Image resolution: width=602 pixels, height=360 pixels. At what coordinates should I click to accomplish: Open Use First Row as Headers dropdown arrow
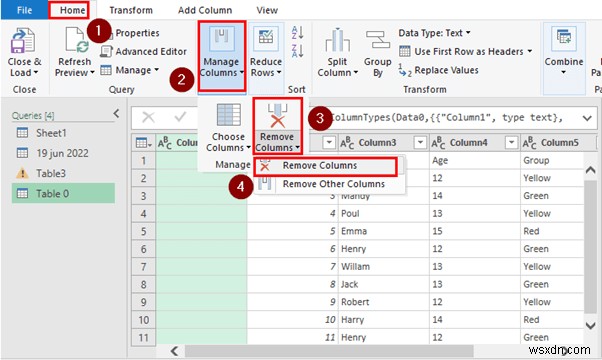[x=530, y=51]
